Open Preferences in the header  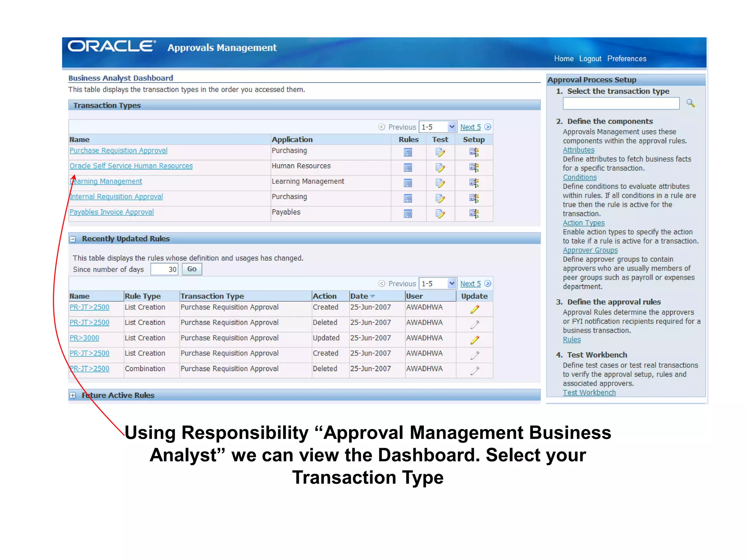(626, 59)
